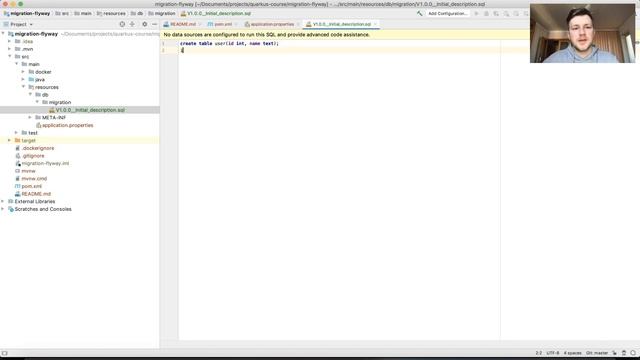The image size is (640, 360).
Task: Collapse the resources folder
Action: [x=24, y=87]
